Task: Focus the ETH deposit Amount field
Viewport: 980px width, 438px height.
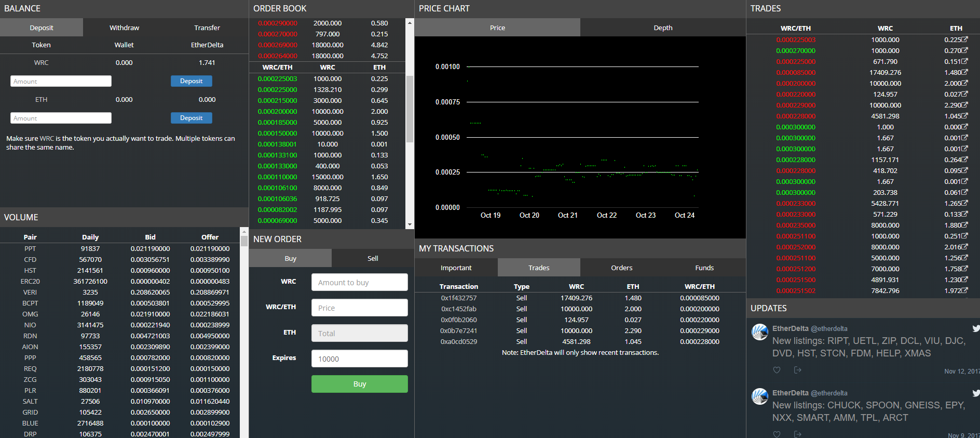Action: click(x=61, y=118)
